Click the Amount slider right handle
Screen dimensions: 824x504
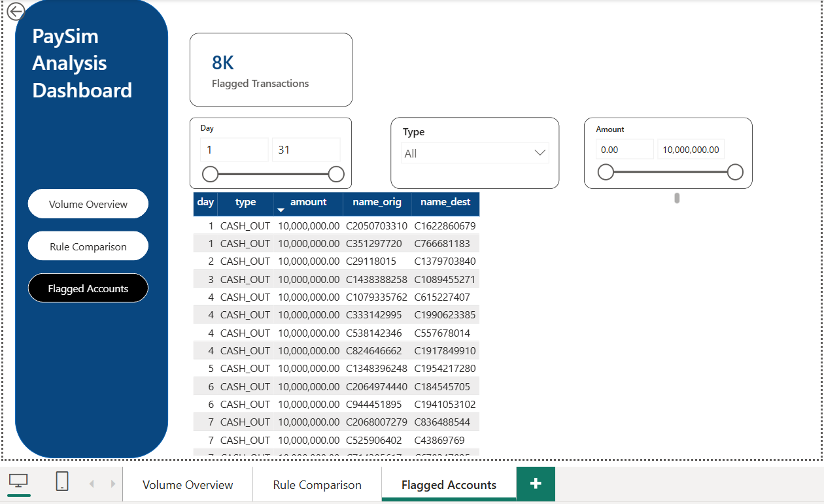[735, 172]
